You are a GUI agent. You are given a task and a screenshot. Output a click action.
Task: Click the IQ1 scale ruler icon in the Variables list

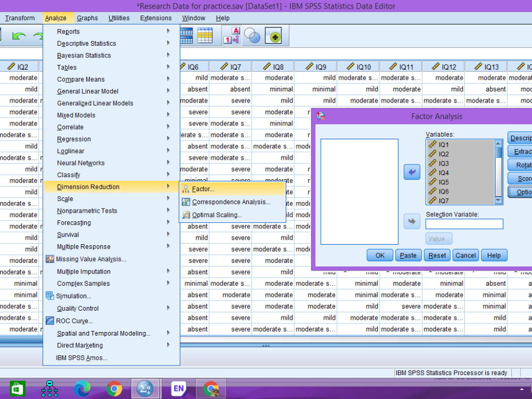(433, 145)
